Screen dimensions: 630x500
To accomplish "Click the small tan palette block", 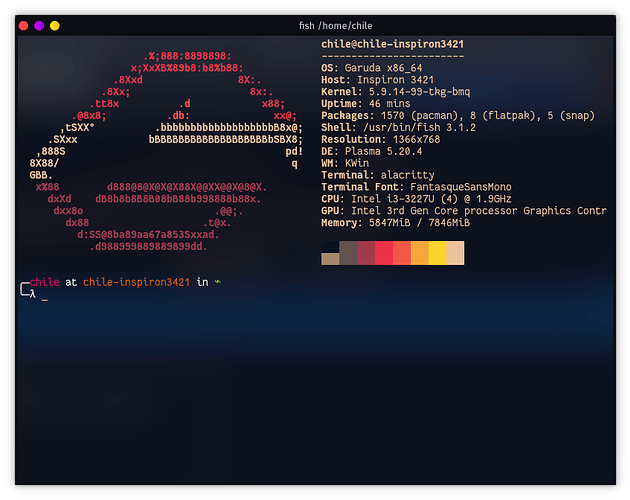I will point(330,259).
